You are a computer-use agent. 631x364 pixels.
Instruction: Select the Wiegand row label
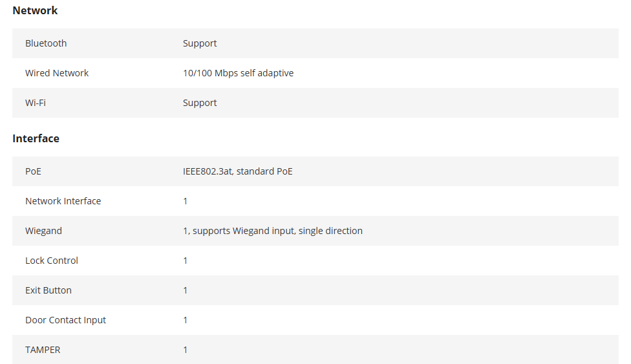click(43, 231)
